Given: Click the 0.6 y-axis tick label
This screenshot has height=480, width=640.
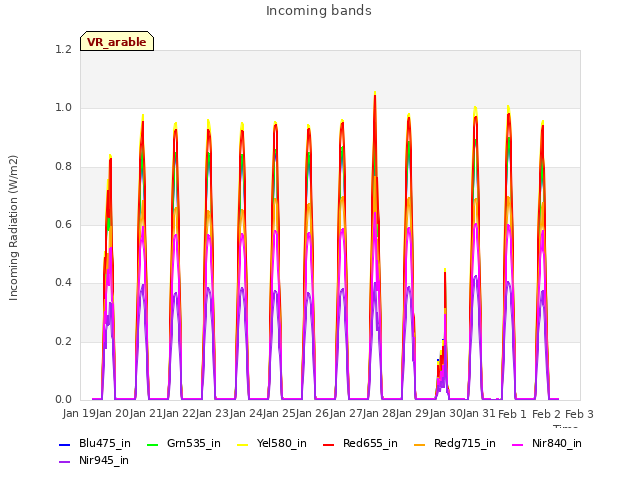Looking at the screenshot, I should 63,224.
